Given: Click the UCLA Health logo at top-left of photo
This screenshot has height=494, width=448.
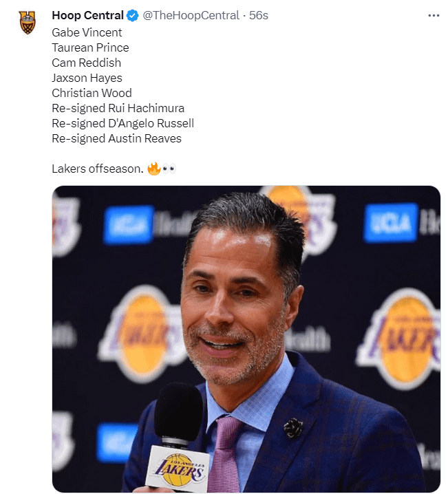Looking at the screenshot, I should click(129, 224).
